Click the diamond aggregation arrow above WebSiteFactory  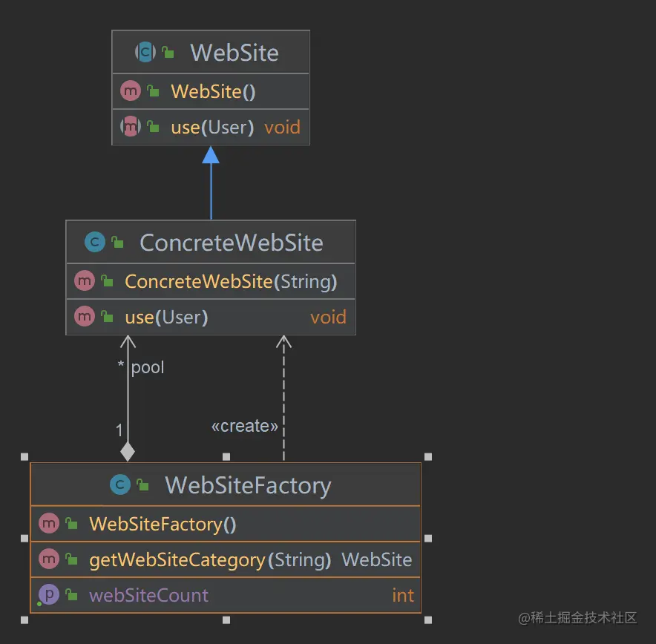(x=128, y=451)
